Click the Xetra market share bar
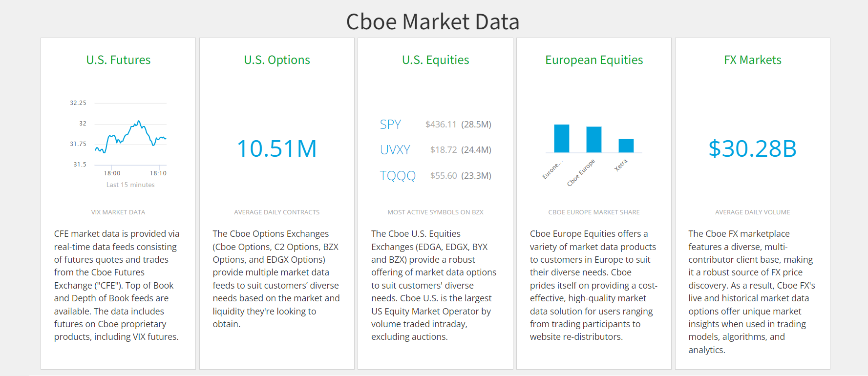 tap(626, 146)
